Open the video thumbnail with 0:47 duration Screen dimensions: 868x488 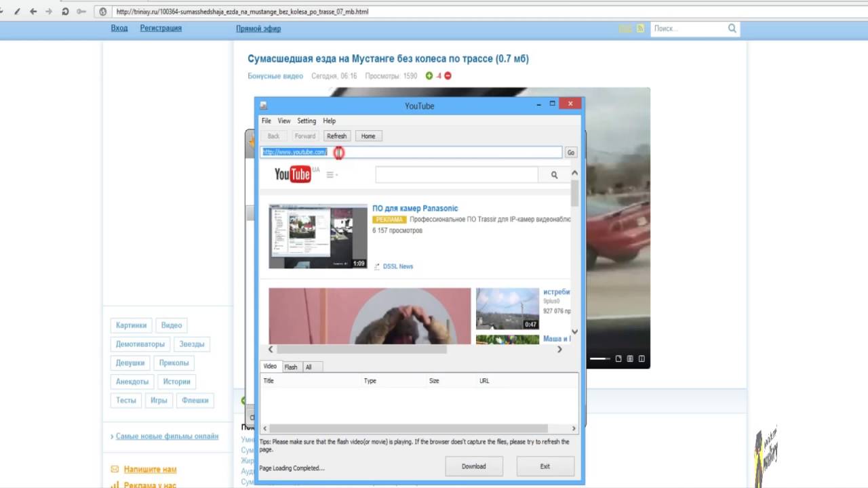[x=507, y=309]
